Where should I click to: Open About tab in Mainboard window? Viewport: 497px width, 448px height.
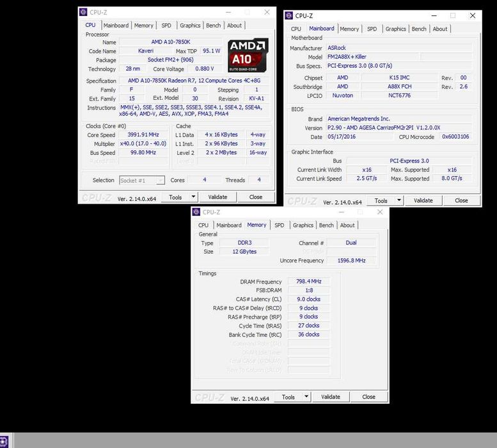click(440, 29)
